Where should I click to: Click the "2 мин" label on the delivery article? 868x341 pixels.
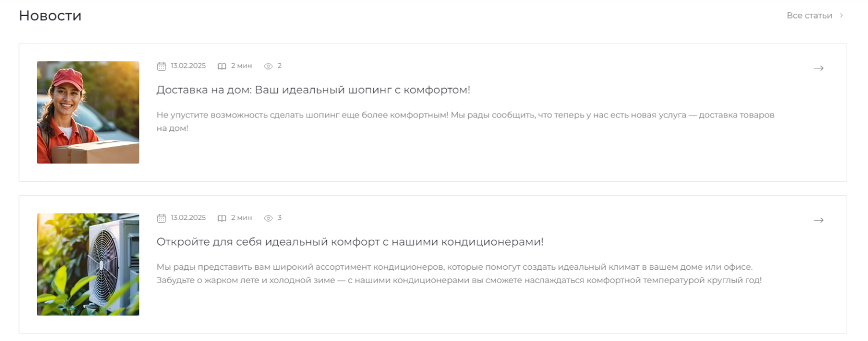[241, 66]
